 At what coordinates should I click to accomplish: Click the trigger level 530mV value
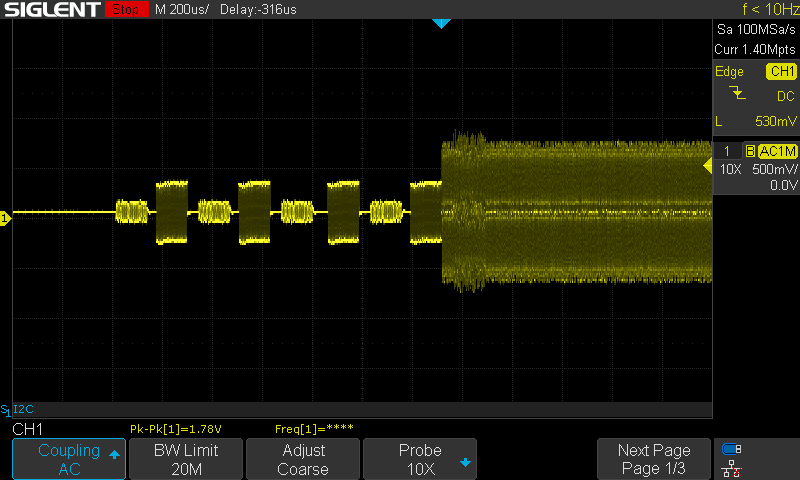pos(776,121)
